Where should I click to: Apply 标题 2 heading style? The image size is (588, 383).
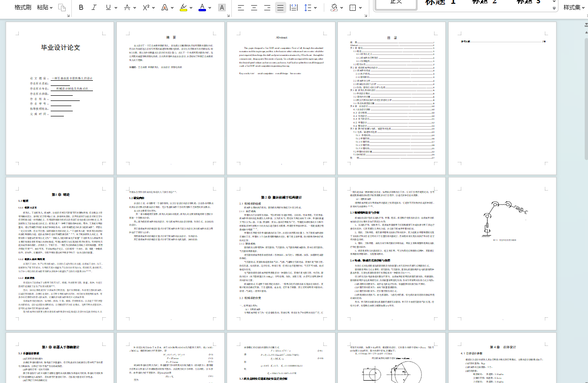click(484, 3)
